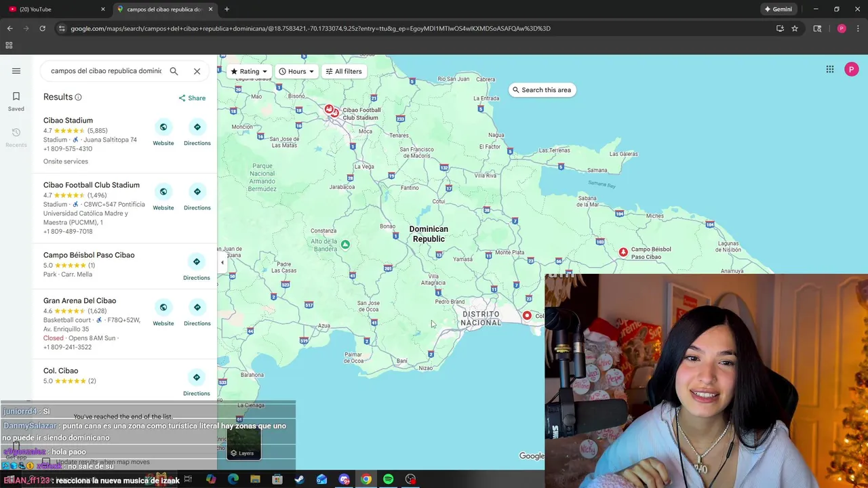Open Steam from taskbar
Image resolution: width=868 pixels, height=488 pixels.
(x=299, y=479)
